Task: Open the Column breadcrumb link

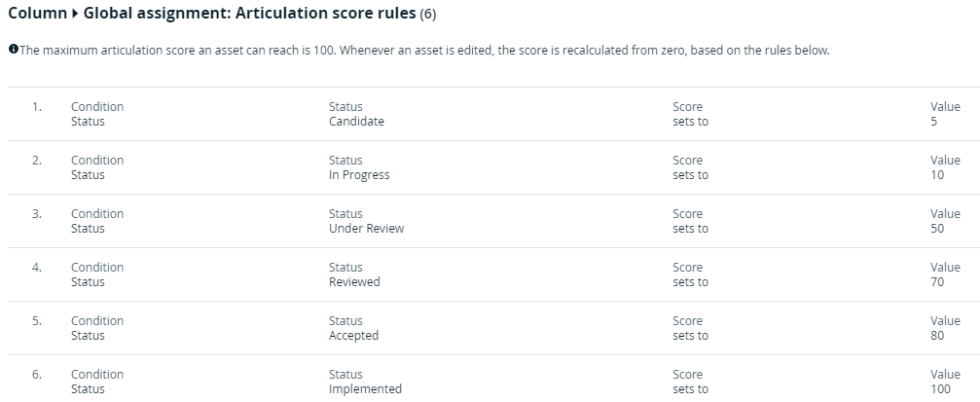Action: pyautogui.click(x=38, y=14)
